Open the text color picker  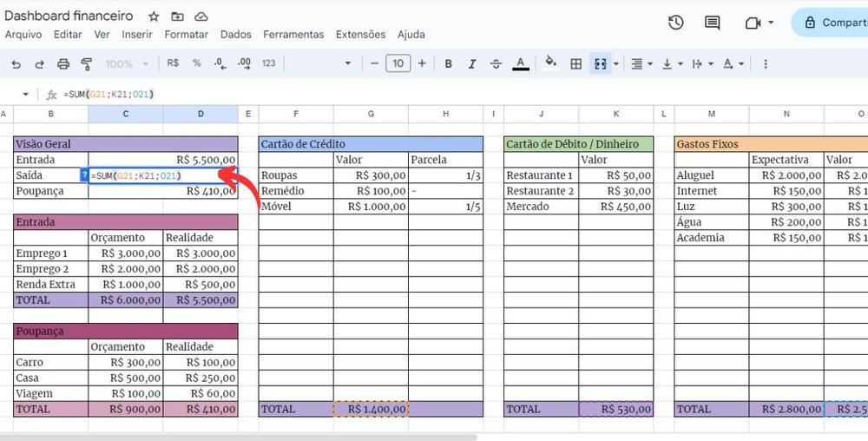click(x=520, y=64)
